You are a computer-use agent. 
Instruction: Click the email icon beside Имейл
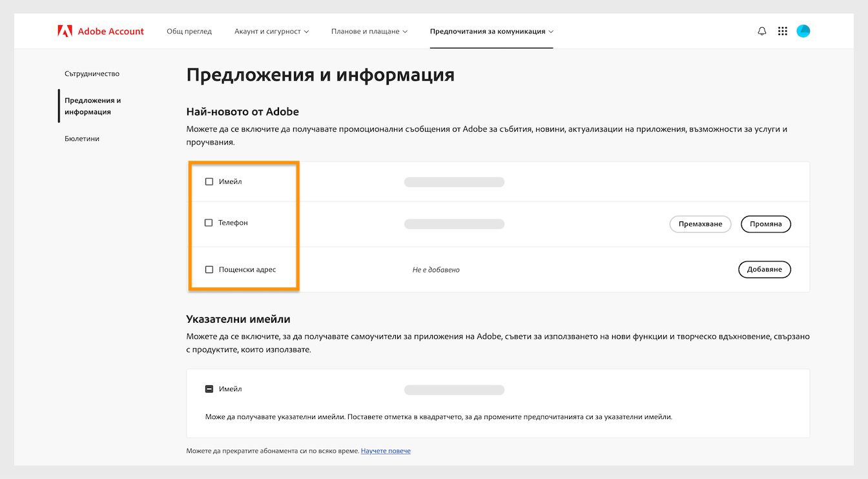(x=209, y=388)
